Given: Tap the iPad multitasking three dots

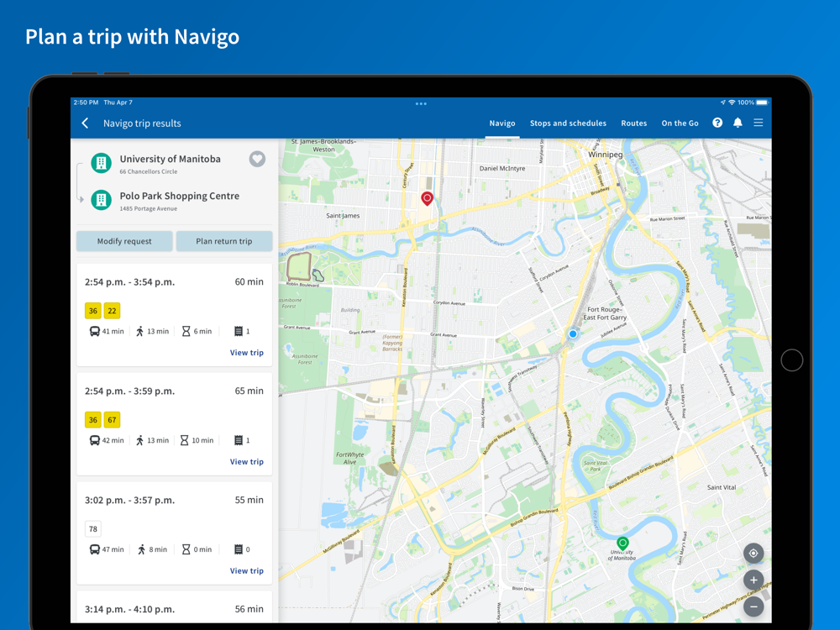Looking at the screenshot, I should (421, 104).
